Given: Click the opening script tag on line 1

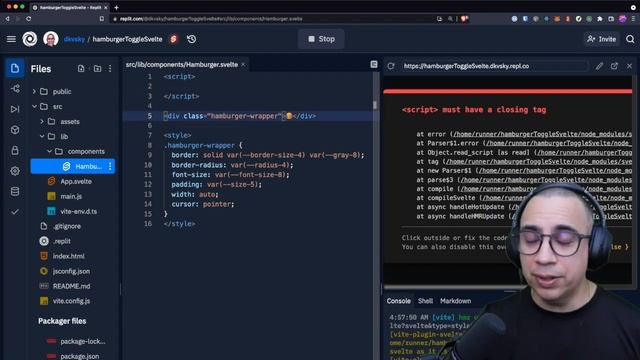Looking at the screenshot, I should point(179,76).
